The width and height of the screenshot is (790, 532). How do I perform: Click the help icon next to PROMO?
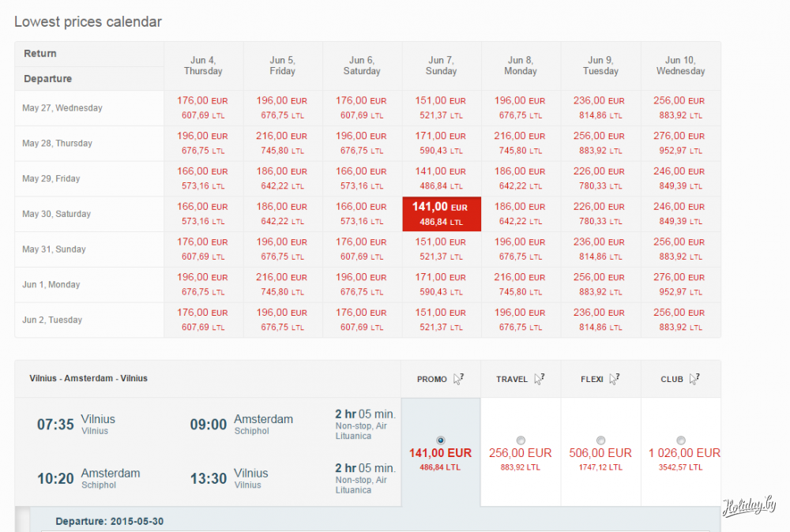point(458,379)
